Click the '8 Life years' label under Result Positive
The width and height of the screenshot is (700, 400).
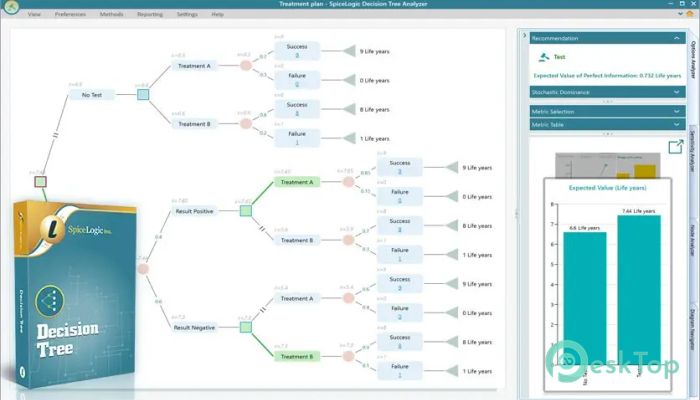[477, 226]
